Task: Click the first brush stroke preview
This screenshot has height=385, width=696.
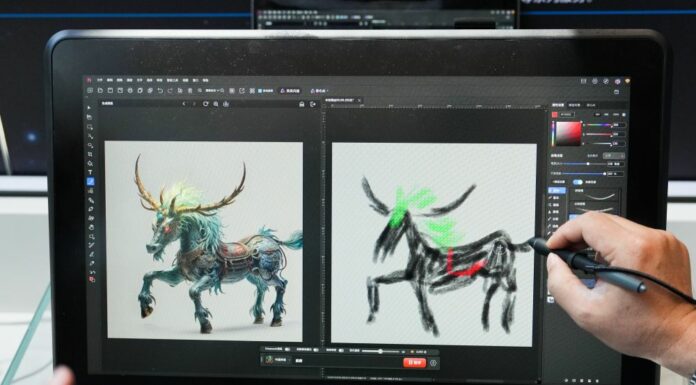Action: tap(595, 195)
